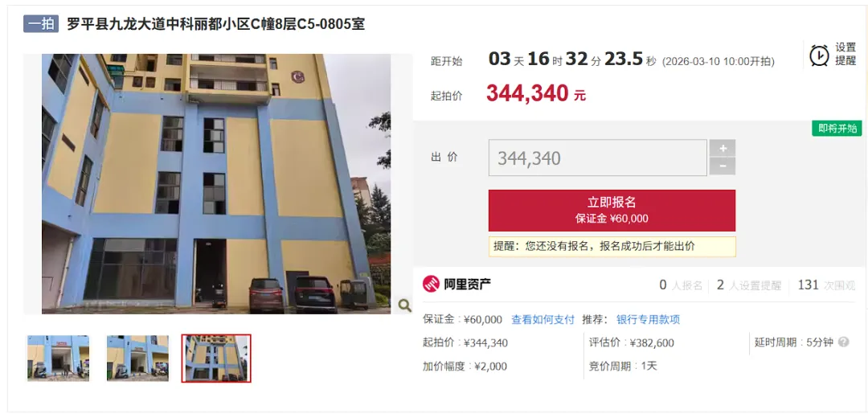Click the 阿里资产 logo icon
The image size is (868, 414).
pyautogui.click(x=432, y=284)
